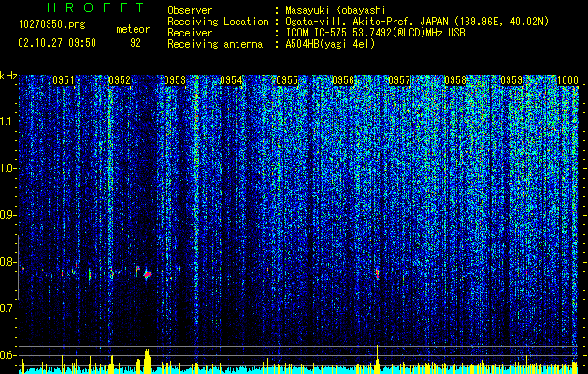The image size is (588, 374).
Task: Click the HROFFT title text
Action: 95,7
